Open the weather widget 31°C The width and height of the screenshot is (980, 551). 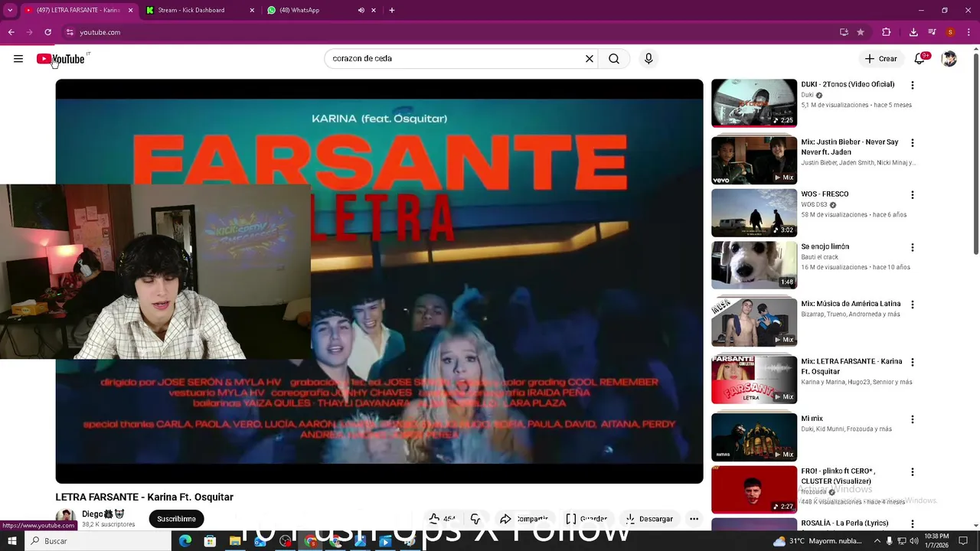(x=817, y=541)
